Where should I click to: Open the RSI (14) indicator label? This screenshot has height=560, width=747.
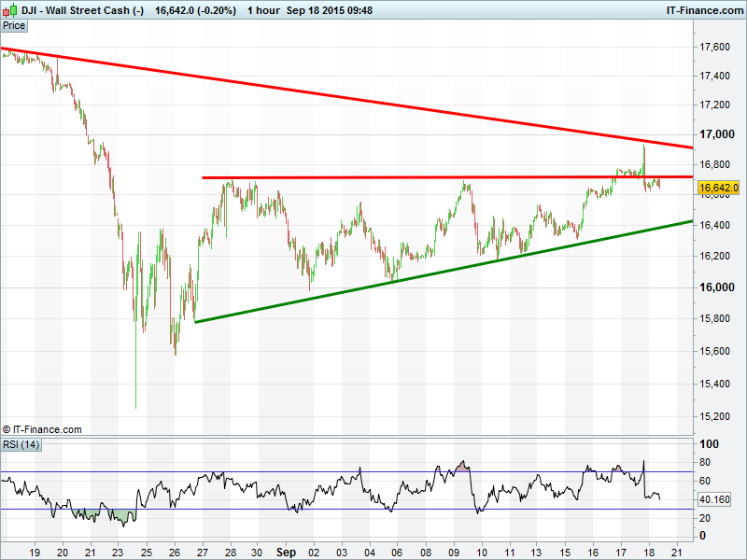(21, 444)
